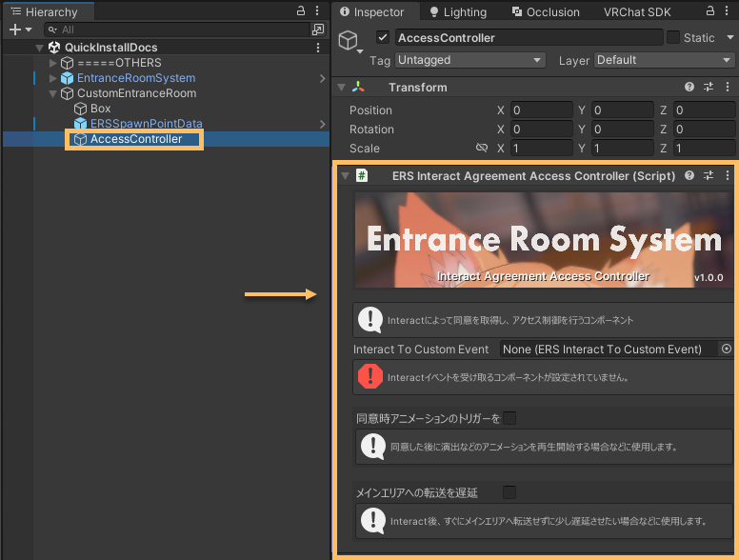This screenshot has width=739, height=560.
Task: Open Transform component help icon
Action: pos(689,87)
